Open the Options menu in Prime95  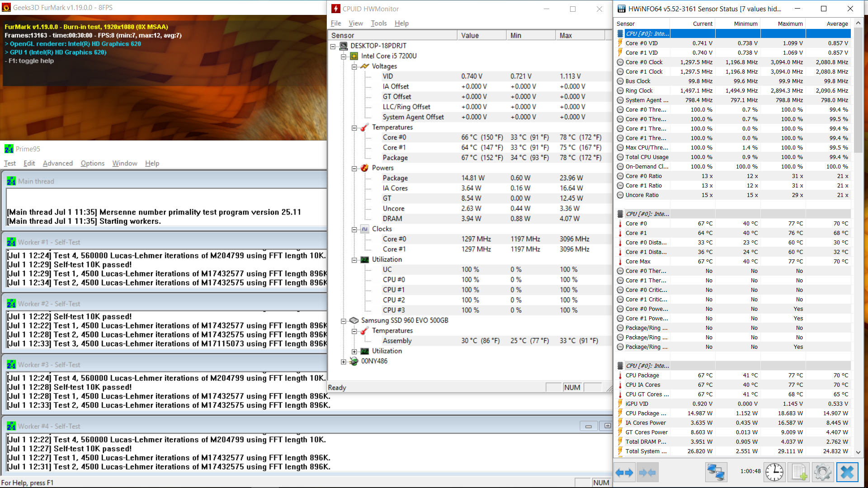93,163
